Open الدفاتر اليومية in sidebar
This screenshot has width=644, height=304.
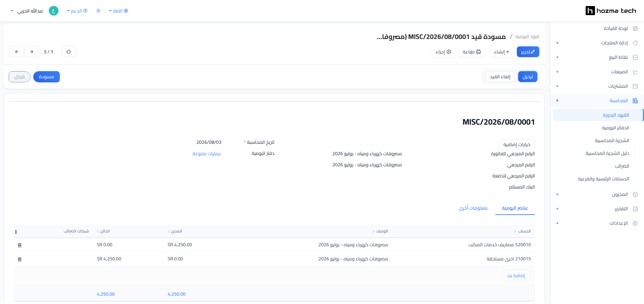615,128
